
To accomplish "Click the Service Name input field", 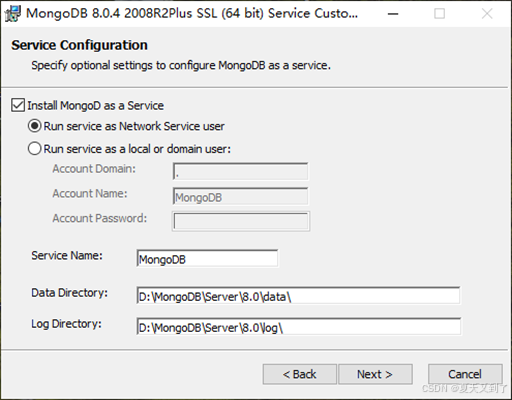I will [x=207, y=258].
